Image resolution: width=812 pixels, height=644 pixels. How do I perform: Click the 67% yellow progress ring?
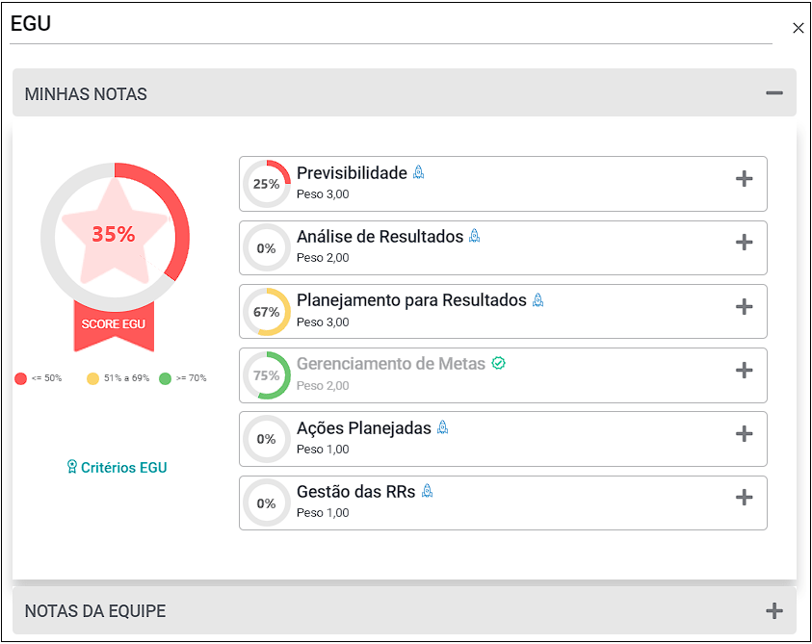point(267,312)
